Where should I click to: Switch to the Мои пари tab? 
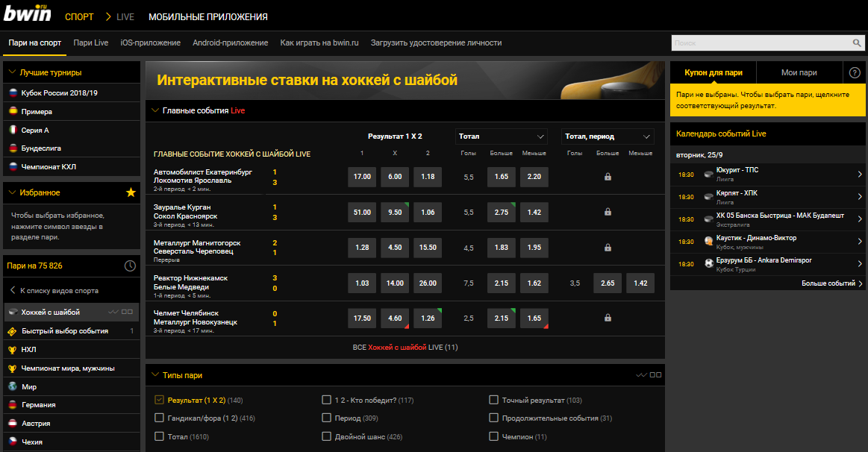point(799,72)
